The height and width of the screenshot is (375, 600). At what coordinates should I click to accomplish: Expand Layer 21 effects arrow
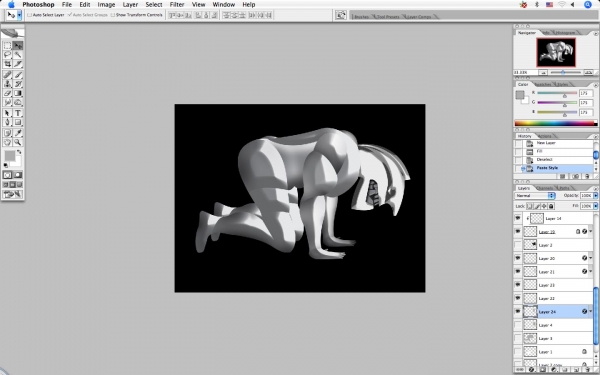[591, 272]
